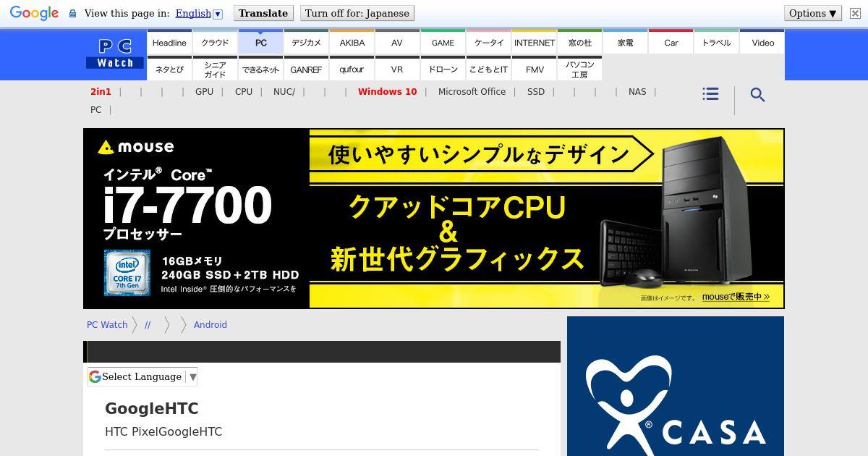The height and width of the screenshot is (456, 868).
Task: Click the 2in1 topic link
Action: point(101,92)
